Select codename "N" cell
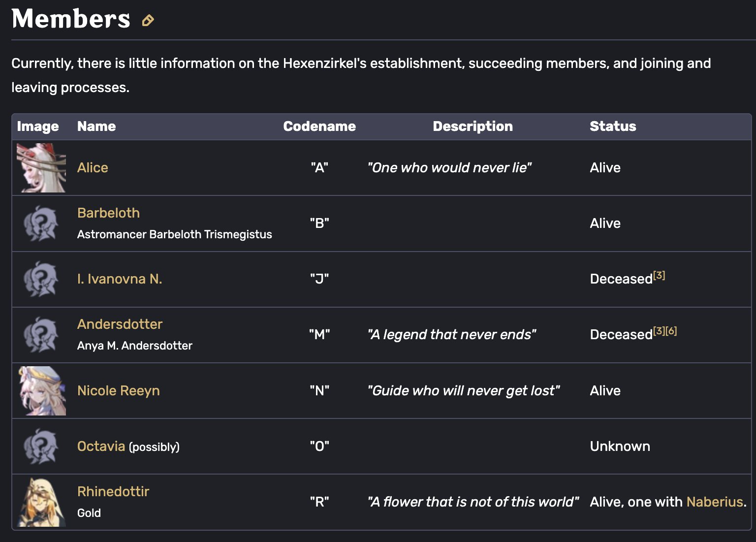 [319, 390]
